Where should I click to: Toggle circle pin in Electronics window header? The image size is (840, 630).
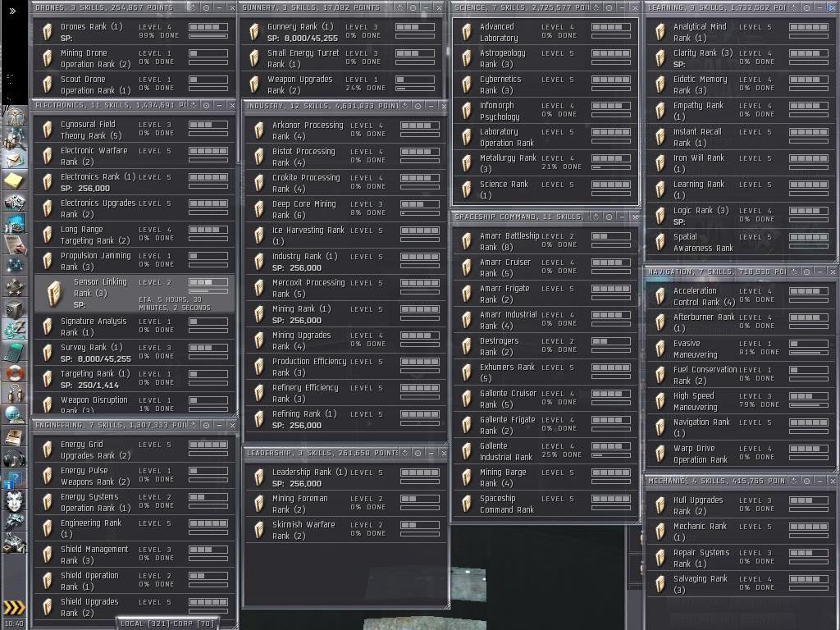click(206, 105)
